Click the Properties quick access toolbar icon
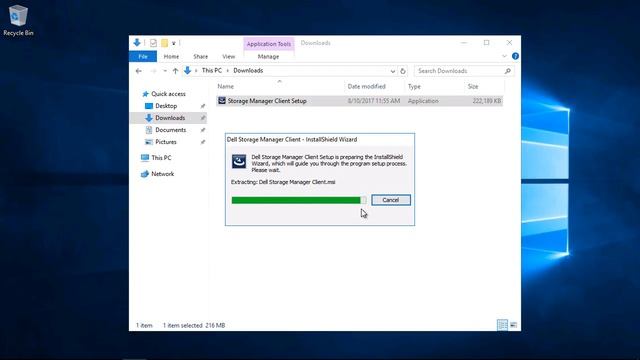640x360 pixels. 153,43
